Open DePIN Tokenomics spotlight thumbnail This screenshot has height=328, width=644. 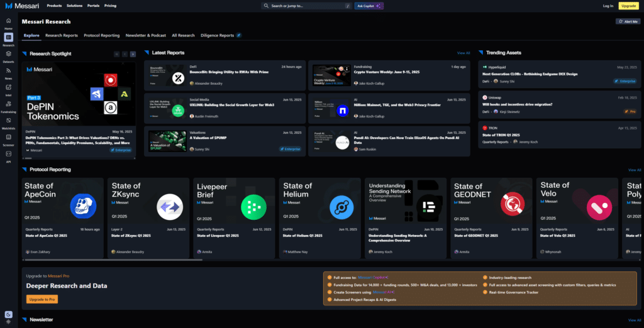(79, 94)
